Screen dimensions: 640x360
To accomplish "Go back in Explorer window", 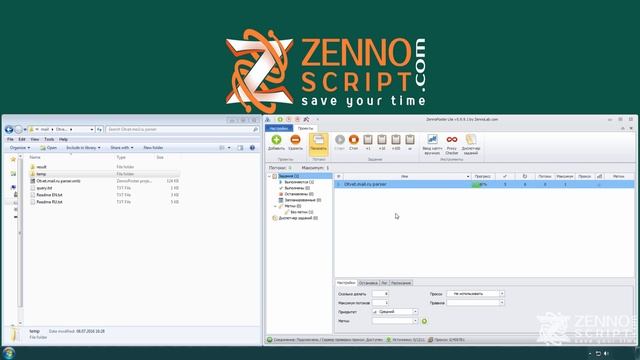I will (x=9, y=129).
